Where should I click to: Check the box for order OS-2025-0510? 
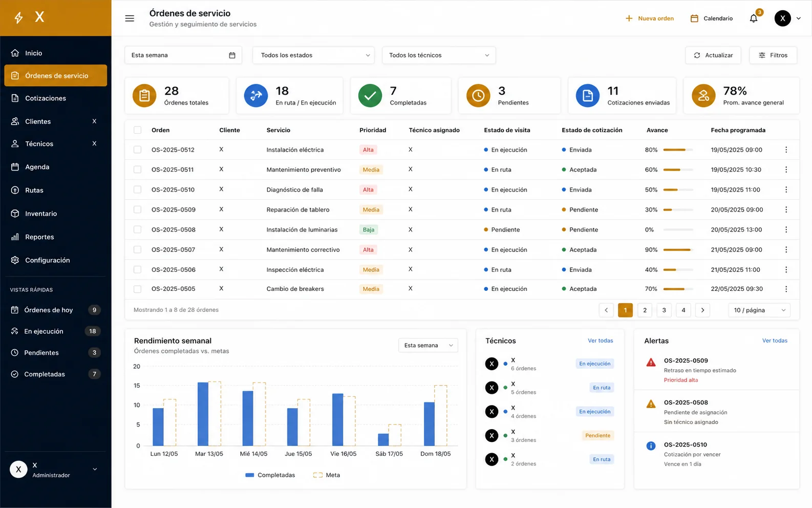[x=137, y=189]
